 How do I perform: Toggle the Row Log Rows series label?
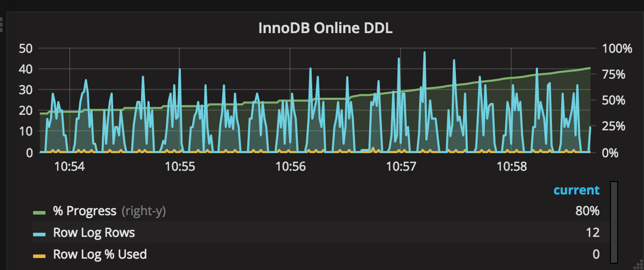coord(94,233)
